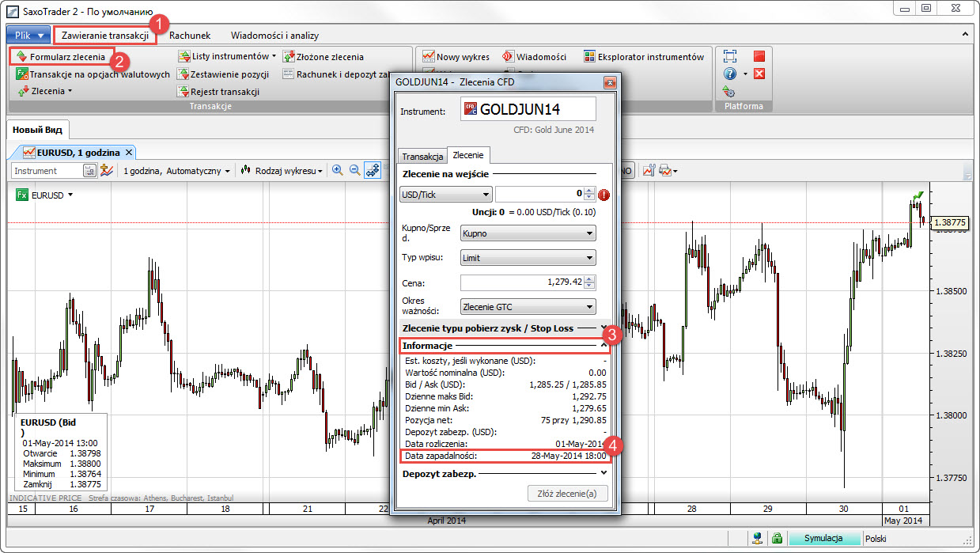Click connection status globe icon
Viewport: 980px width, 553px height.
758,538
